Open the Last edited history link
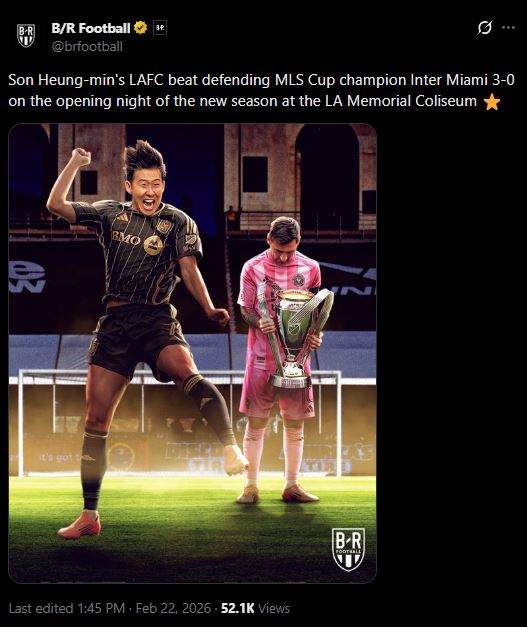The width and height of the screenshot is (527, 627). (x=41, y=608)
